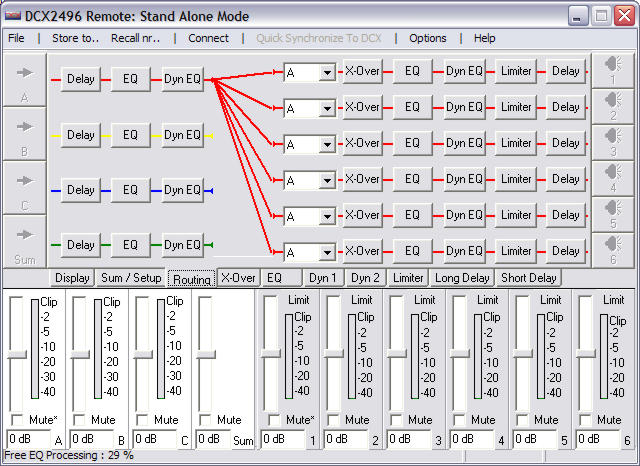Switch to the X-Over tab
The height and width of the screenshot is (466, 640).
(x=238, y=278)
